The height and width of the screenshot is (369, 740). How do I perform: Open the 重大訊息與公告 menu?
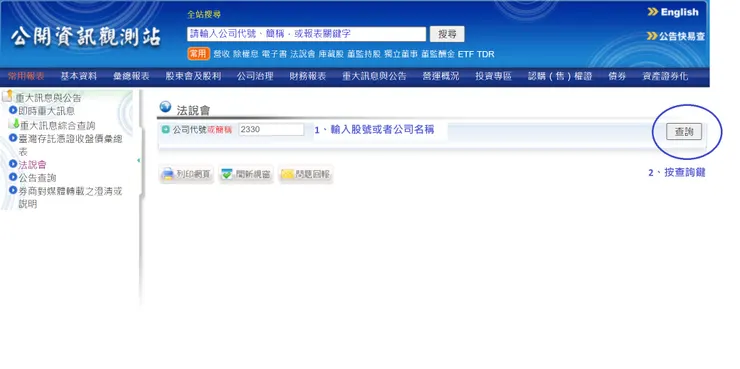pyautogui.click(x=374, y=76)
